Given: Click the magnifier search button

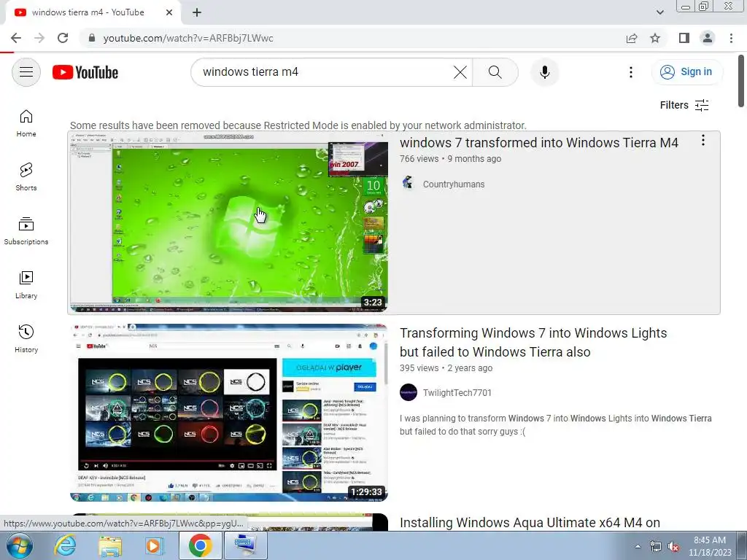Looking at the screenshot, I should [495, 72].
